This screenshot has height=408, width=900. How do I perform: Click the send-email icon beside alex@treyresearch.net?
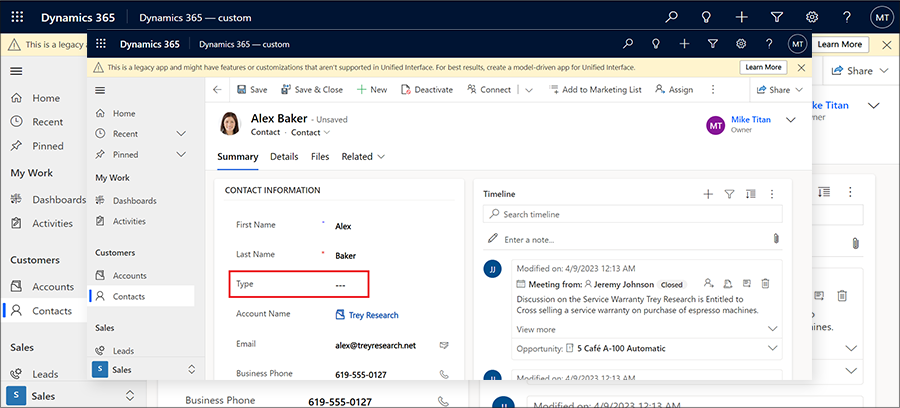444,345
